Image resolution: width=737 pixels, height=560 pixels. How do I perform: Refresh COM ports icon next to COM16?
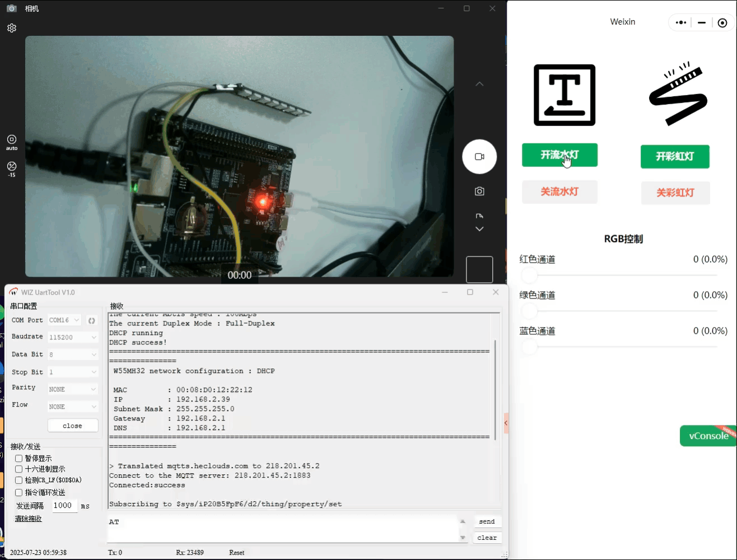pos(92,320)
